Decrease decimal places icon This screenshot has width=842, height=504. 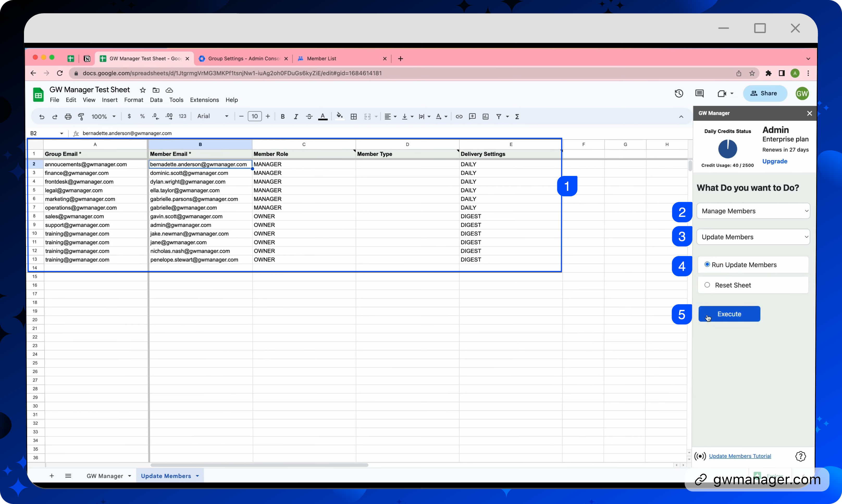pos(155,116)
